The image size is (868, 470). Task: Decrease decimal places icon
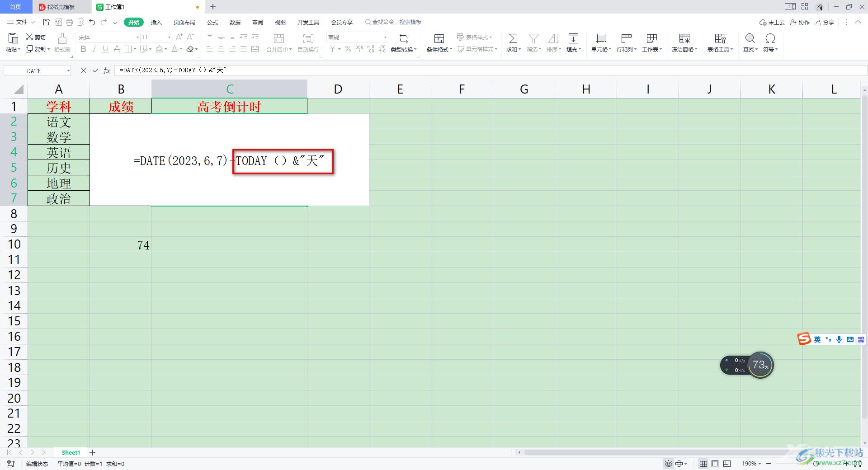pyautogui.click(x=382, y=49)
